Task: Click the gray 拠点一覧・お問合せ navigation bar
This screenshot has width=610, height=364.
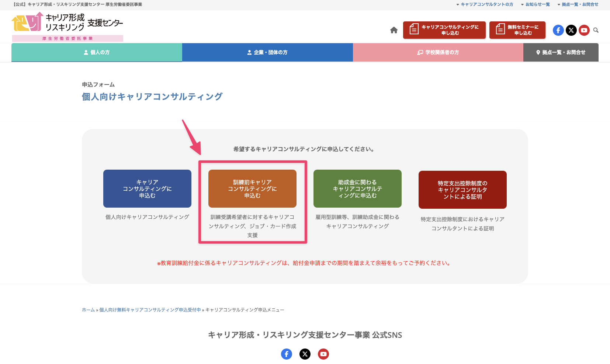Action: tap(561, 52)
